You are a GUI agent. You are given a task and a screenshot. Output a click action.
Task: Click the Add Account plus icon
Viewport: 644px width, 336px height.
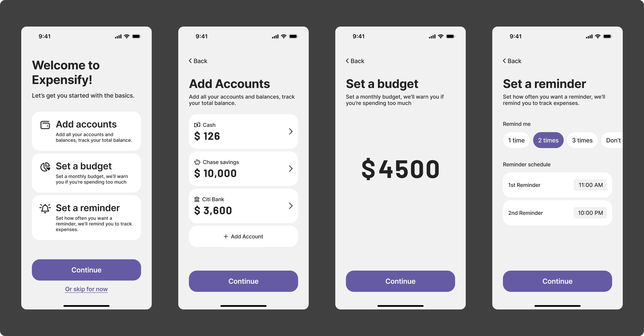224,236
